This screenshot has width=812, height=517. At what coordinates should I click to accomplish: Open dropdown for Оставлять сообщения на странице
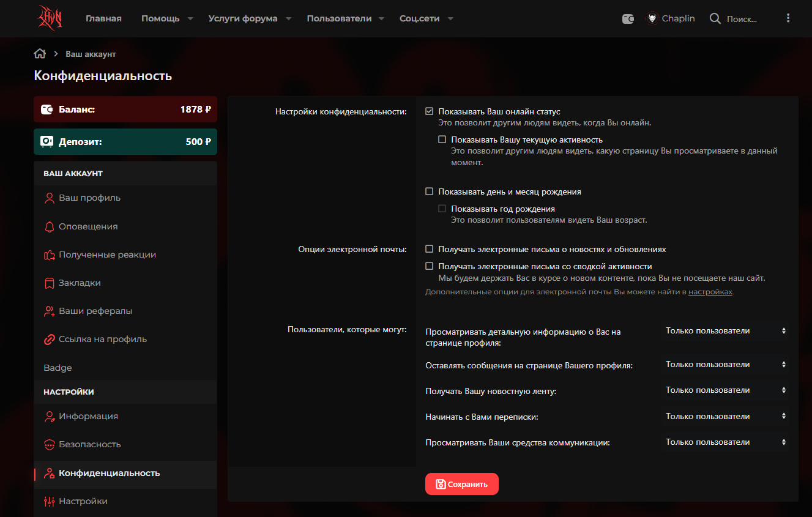click(x=725, y=365)
